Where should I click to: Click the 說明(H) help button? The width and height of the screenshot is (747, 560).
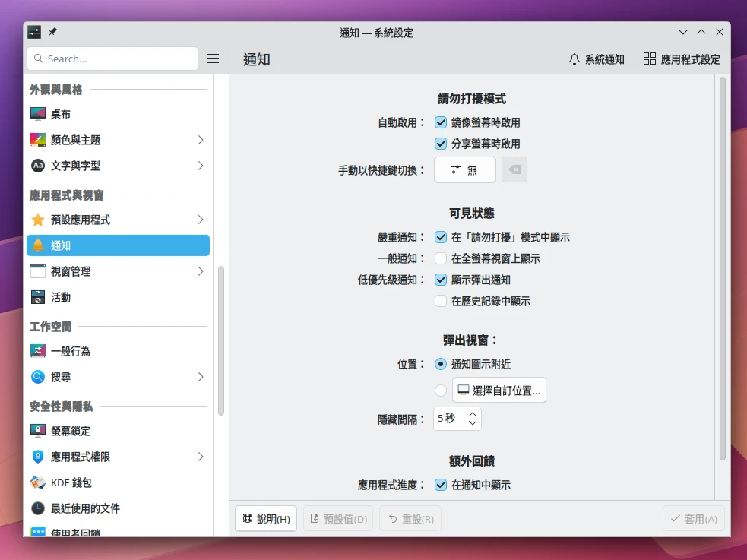[266, 519]
